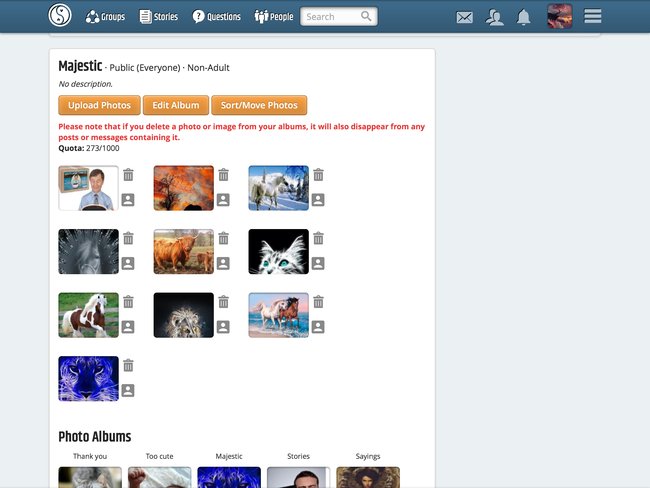650x488 pixels.
Task: Delete the man with box photo
Action: tap(128, 175)
